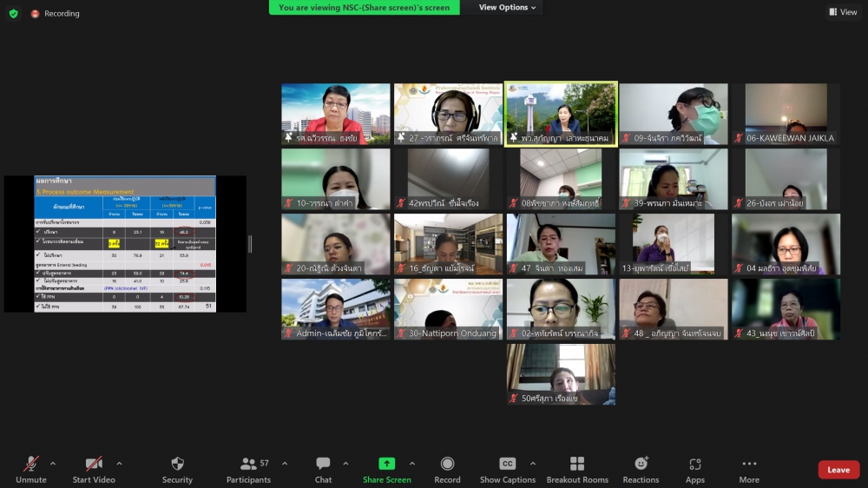This screenshot has width=868, height=488.
Task: Toggle Start Video camera
Action: [94, 465]
